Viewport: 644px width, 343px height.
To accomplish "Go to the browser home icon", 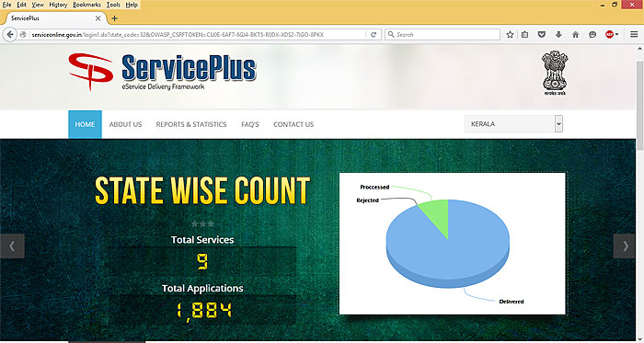I will click(575, 35).
